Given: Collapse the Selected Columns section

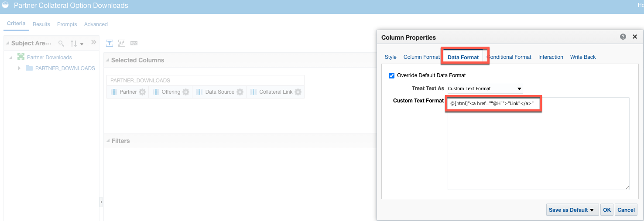Looking at the screenshot, I should 108,60.
